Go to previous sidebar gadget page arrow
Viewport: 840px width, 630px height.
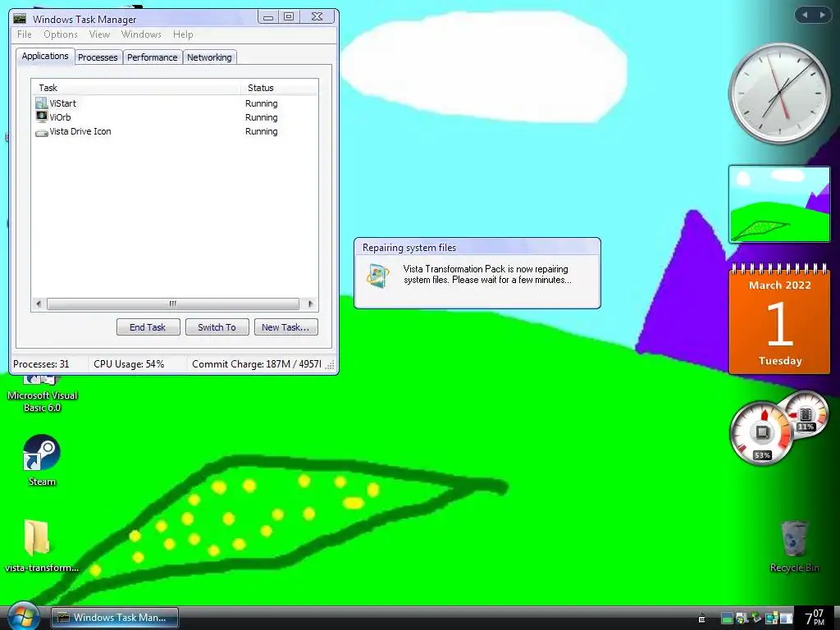click(x=805, y=15)
